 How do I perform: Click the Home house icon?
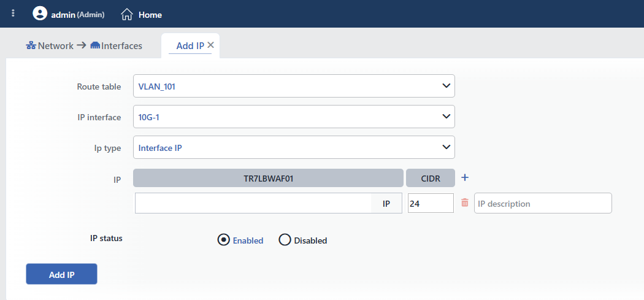pyautogui.click(x=127, y=15)
